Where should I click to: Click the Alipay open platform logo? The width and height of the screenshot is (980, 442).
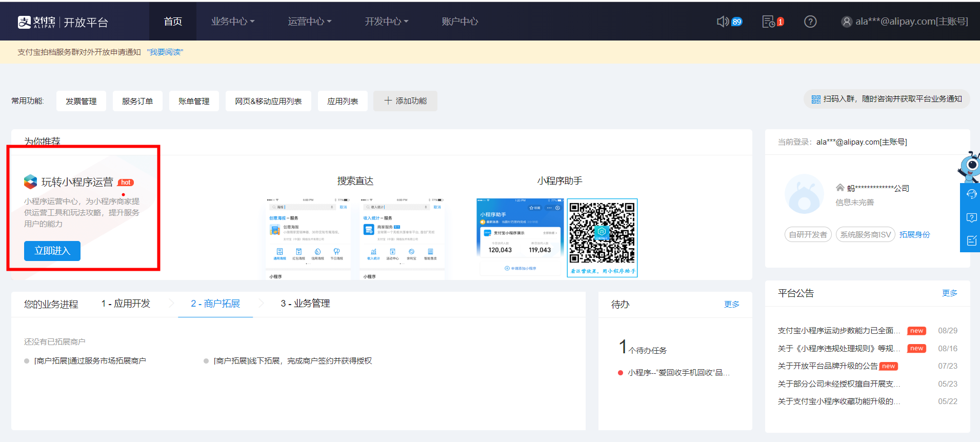pyautogui.click(x=63, y=22)
